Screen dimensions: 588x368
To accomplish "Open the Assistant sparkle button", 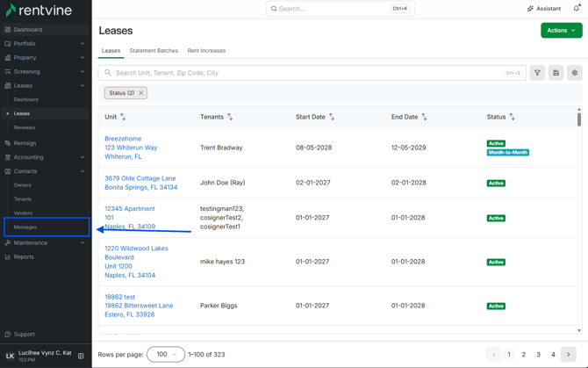I will (544, 9).
